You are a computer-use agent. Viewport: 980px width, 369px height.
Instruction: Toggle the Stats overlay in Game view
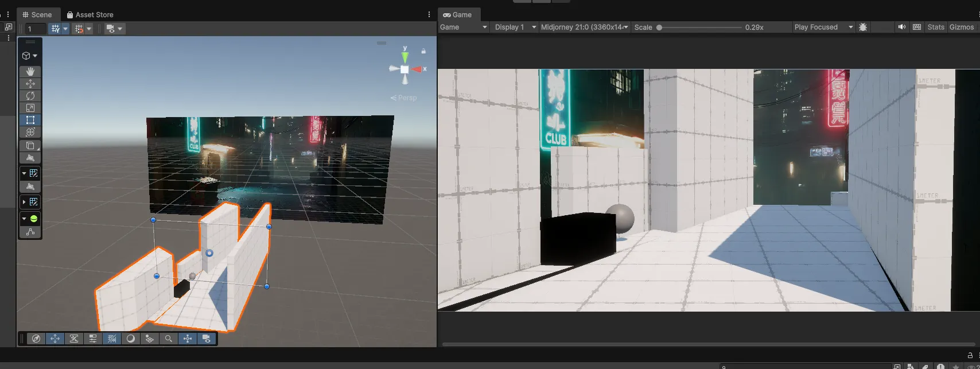(936, 27)
